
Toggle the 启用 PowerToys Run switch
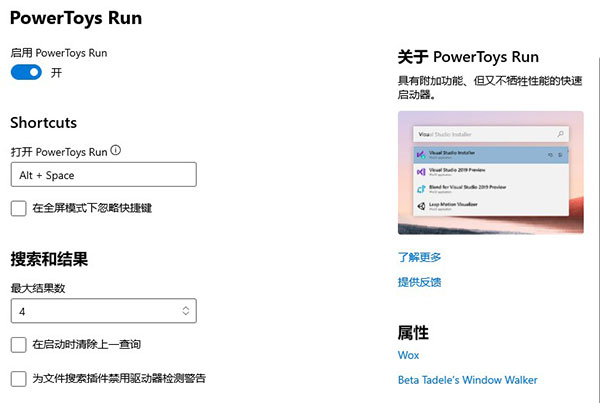[x=26, y=72]
